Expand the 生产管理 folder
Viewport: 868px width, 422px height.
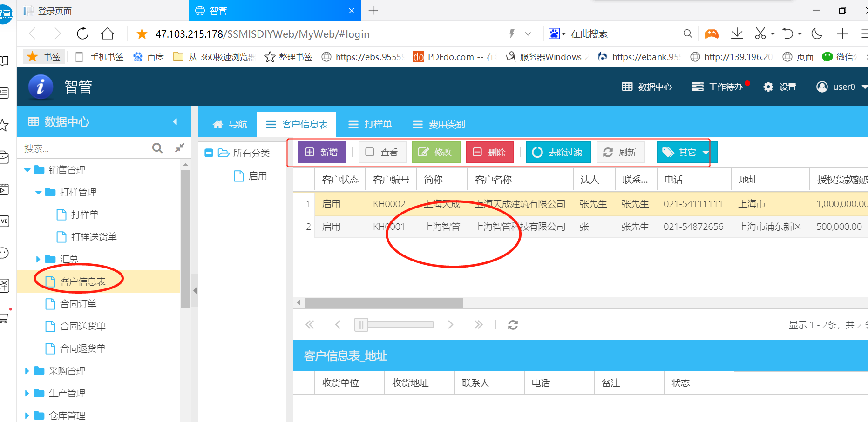click(27, 393)
